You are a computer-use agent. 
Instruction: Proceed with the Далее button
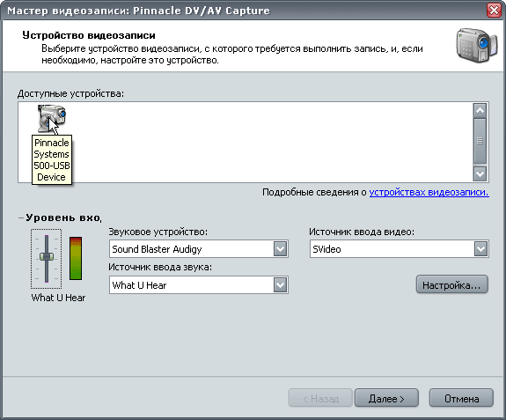(x=386, y=398)
